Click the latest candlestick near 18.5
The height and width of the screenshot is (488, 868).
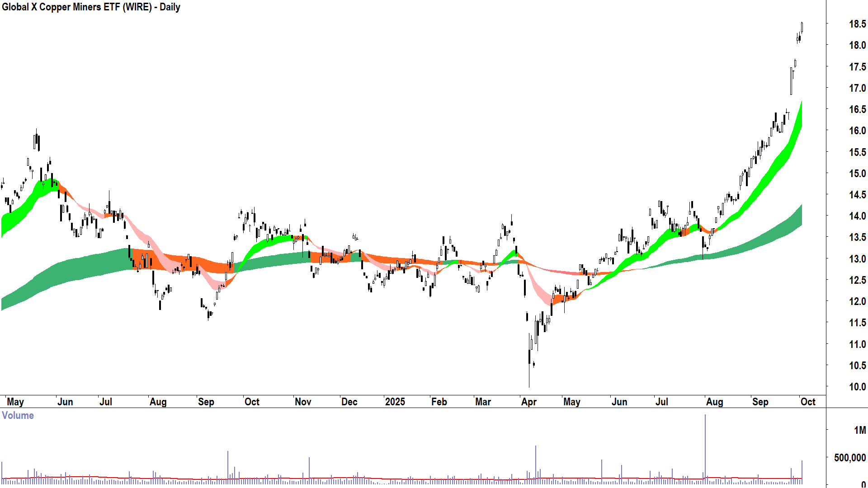802,27
